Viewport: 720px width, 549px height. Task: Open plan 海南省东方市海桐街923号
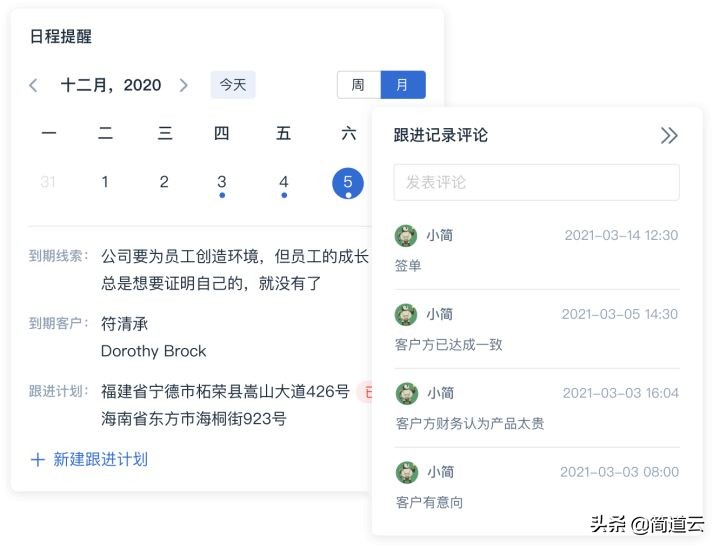pyautogui.click(x=194, y=419)
